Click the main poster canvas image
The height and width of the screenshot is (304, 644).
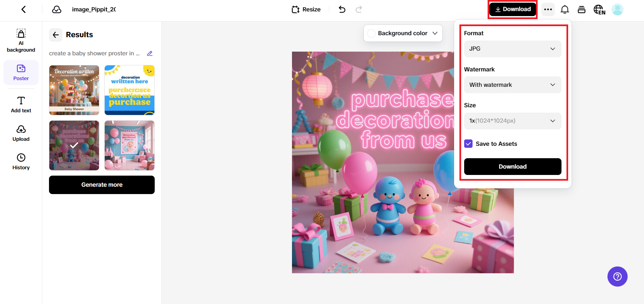tap(403, 162)
